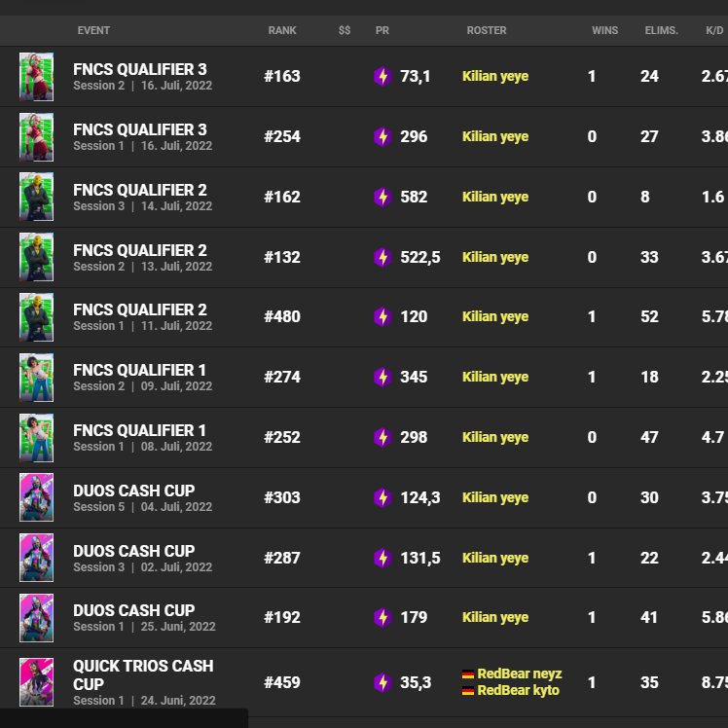
Task: Select the 47 eliminations value
Action: click(649, 437)
